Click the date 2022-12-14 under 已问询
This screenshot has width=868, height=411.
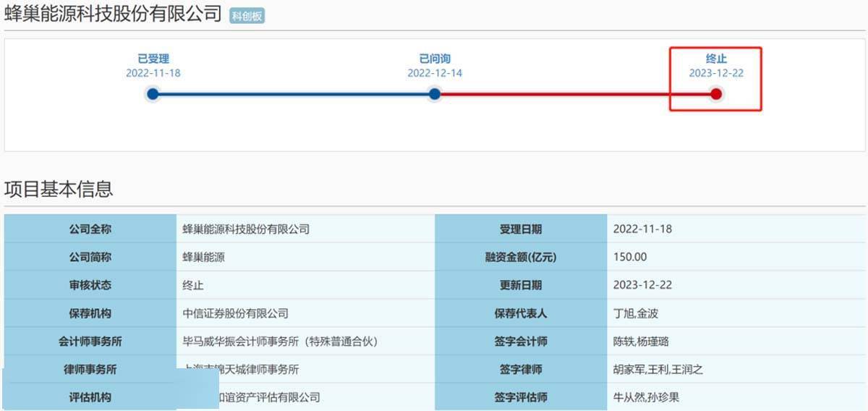coord(435,73)
